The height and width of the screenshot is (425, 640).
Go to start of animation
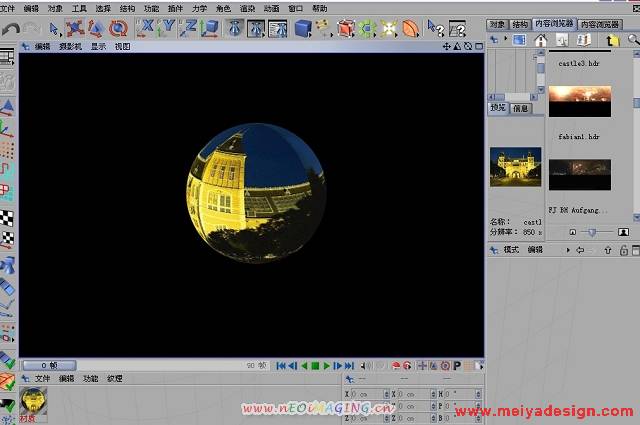point(281,366)
